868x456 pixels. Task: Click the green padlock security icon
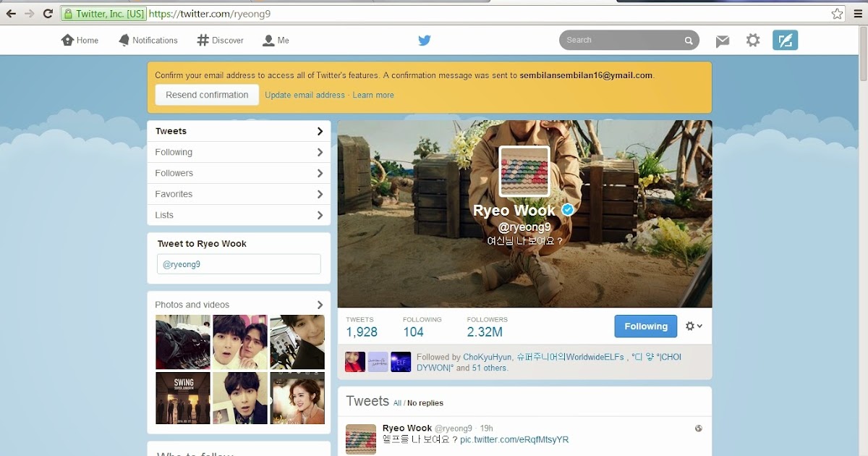coord(68,14)
